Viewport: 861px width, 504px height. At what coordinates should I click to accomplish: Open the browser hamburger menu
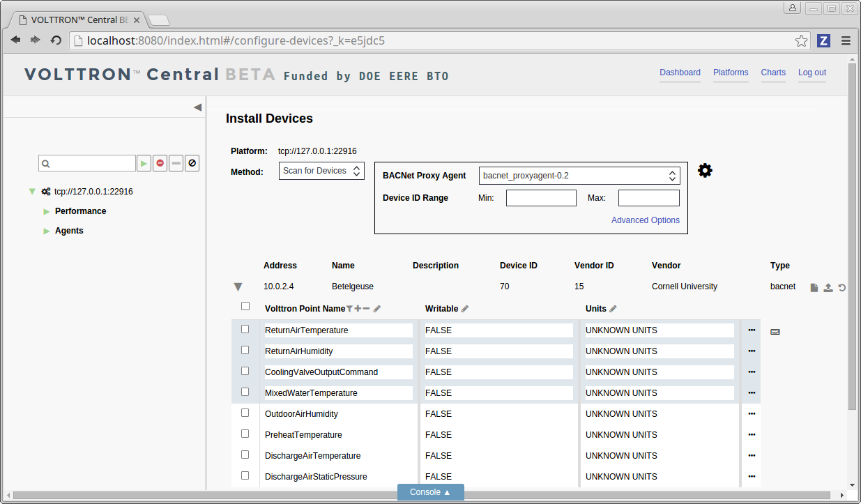846,40
